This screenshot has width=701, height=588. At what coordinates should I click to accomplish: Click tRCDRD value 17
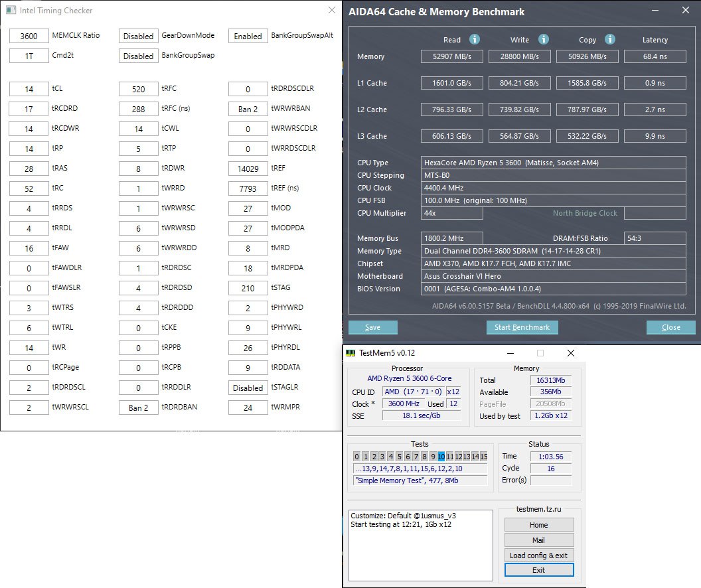[x=29, y=109]
